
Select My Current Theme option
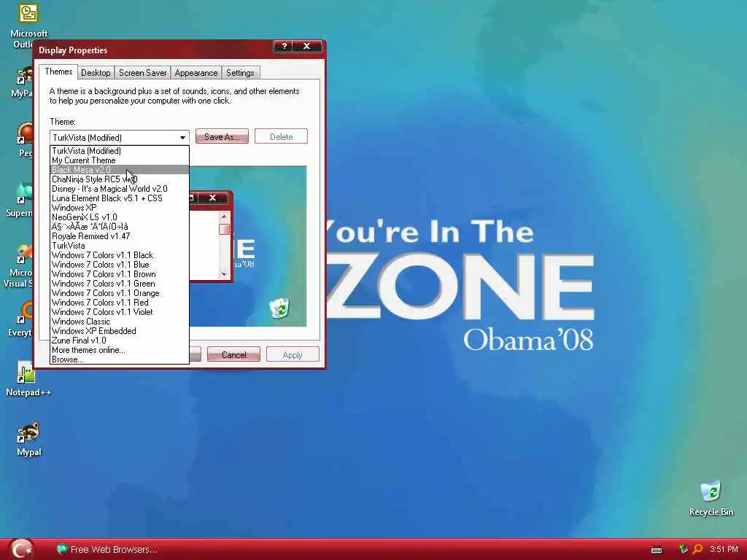click(x=120, y=160)
